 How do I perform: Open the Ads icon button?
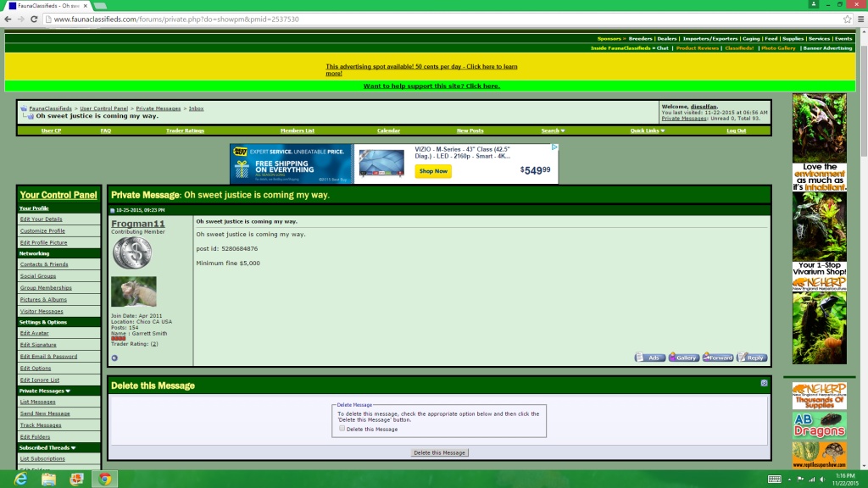(649, 358)
